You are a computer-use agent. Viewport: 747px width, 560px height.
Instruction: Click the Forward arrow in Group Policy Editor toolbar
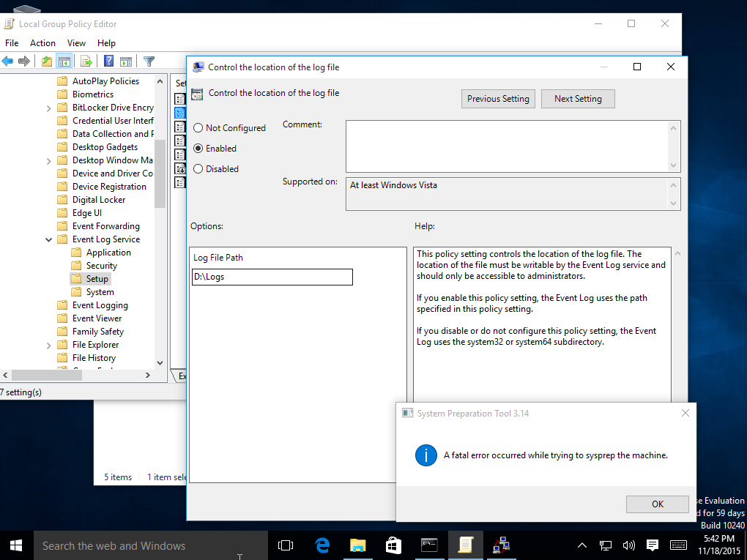(24, 61)
